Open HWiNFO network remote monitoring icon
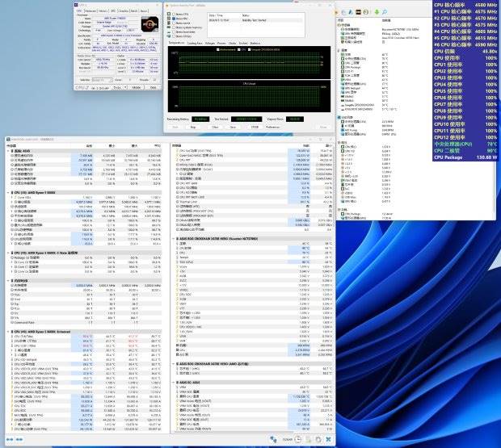 [273, 439]
